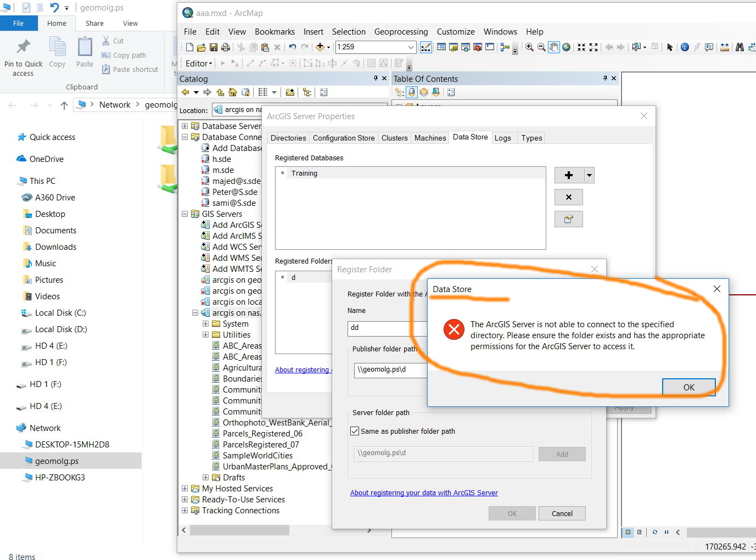The height and width of the screenshot is (560, 756).
Task: Expand the System folder in Catalog tree
Action: tap(206, 324)
